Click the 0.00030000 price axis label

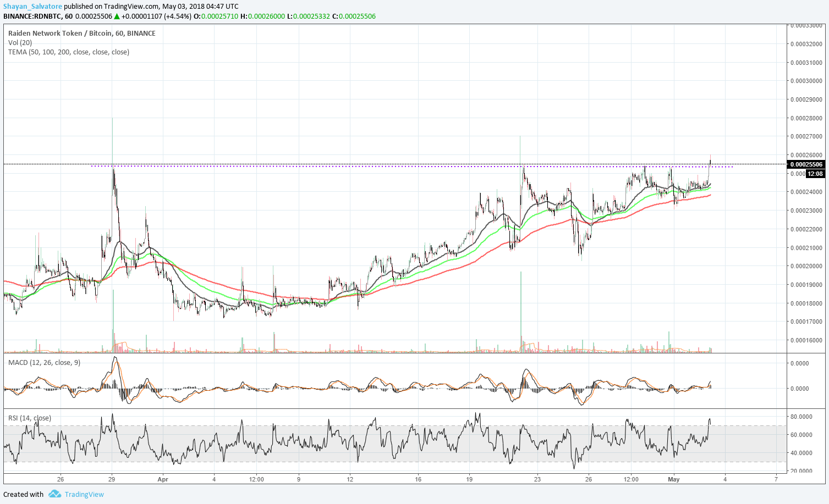click(806, 81)
